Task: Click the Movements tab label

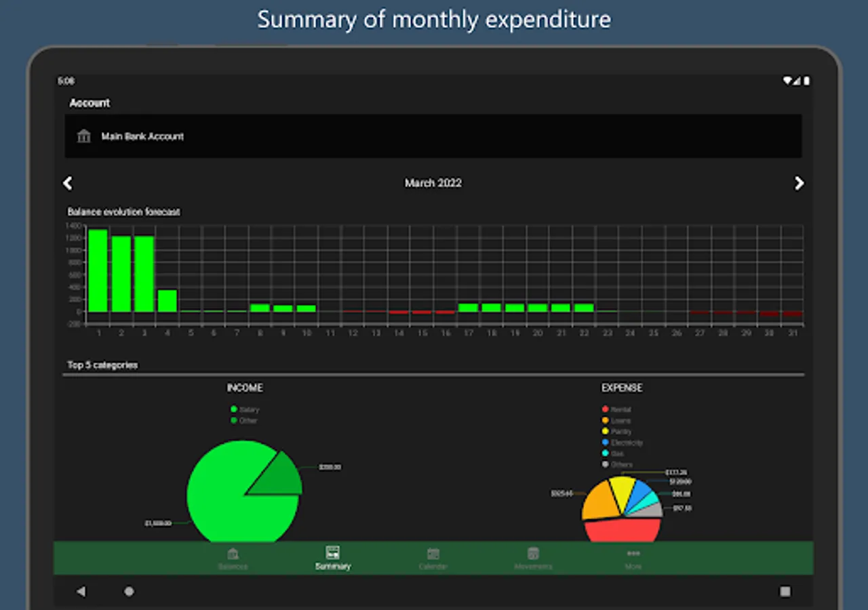Action: coord(533,566)
